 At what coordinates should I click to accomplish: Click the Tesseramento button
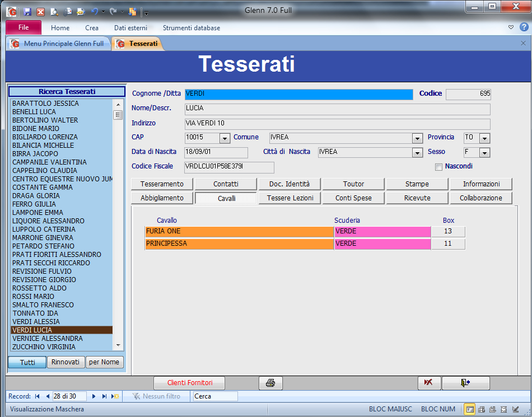pyautogui.click(x=162, y=184)
